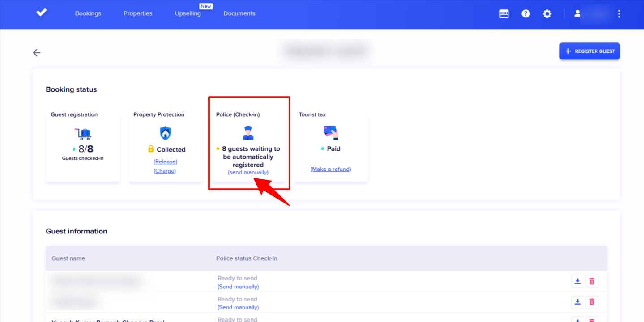Click the checkmark logo in header
This screenshot has height=322, width=644.
[42, 13]
